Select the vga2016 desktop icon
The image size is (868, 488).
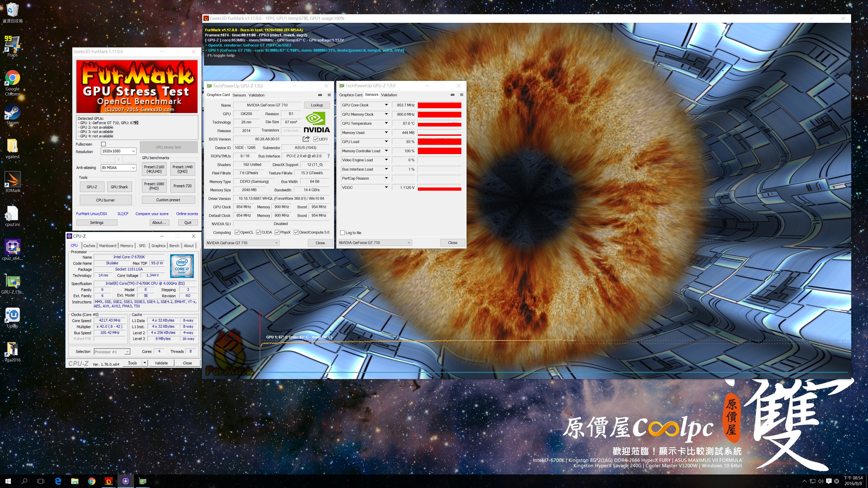coord(12,352)
